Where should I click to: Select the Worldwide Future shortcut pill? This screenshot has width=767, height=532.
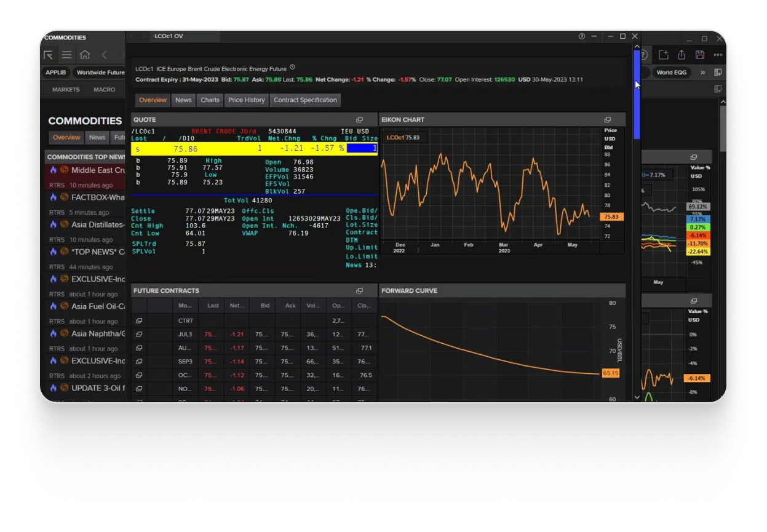(100, 73)
